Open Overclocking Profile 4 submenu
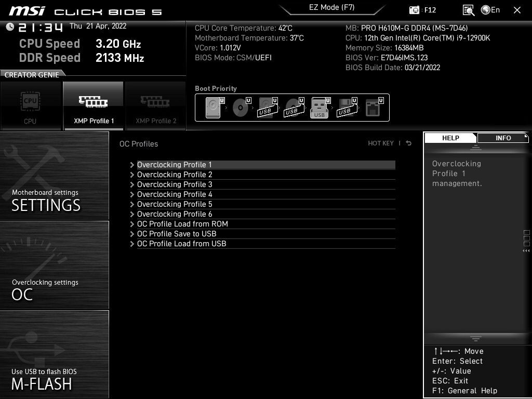The image size is (532, 399). tap(266, 194)
